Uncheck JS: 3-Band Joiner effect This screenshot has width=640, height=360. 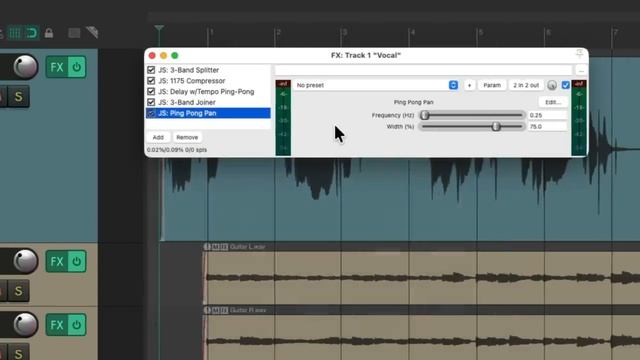tap(151, 102)
